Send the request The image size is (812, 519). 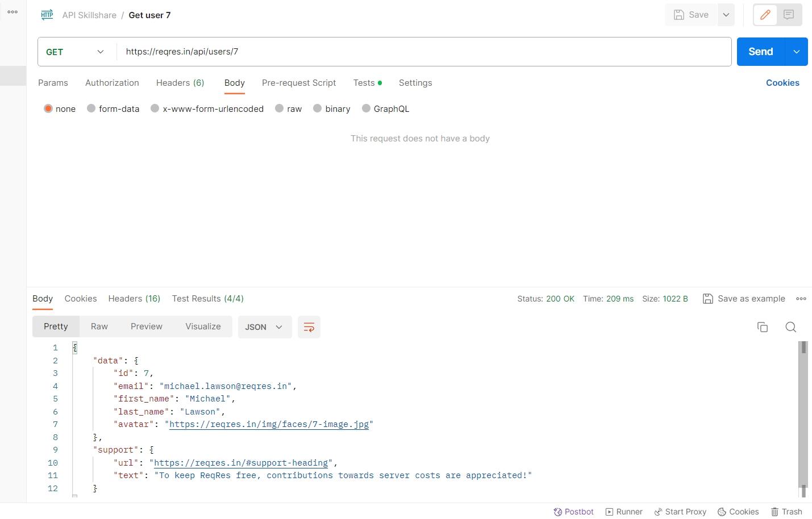tap(760, 52)
